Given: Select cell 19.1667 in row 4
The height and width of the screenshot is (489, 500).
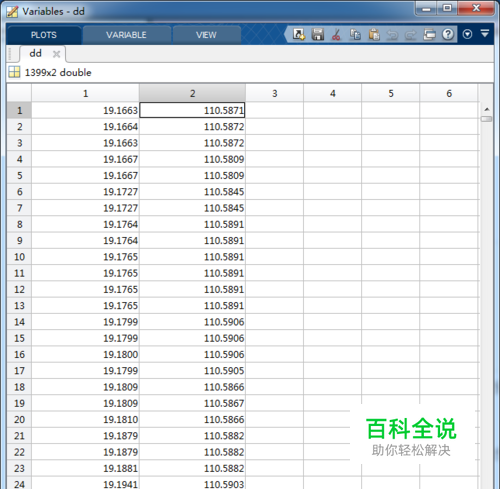Looking at the screenshot, I should tap(85, 159).
